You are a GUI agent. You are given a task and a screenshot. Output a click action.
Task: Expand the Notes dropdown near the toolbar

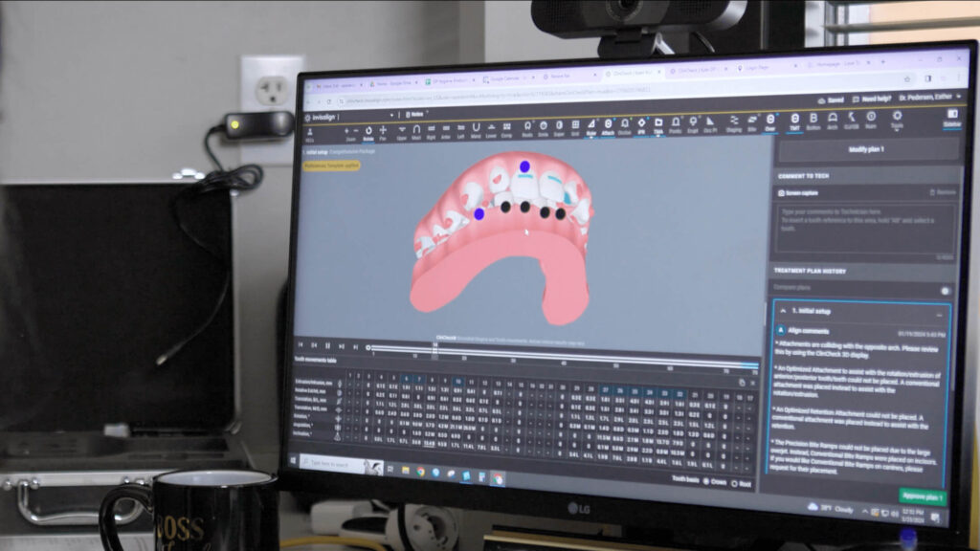413,115
